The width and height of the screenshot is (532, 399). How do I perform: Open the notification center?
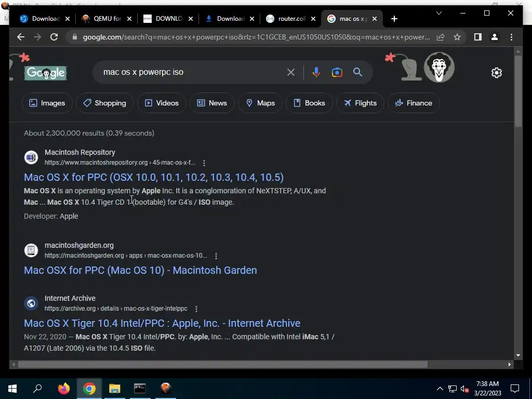(515, 389)
